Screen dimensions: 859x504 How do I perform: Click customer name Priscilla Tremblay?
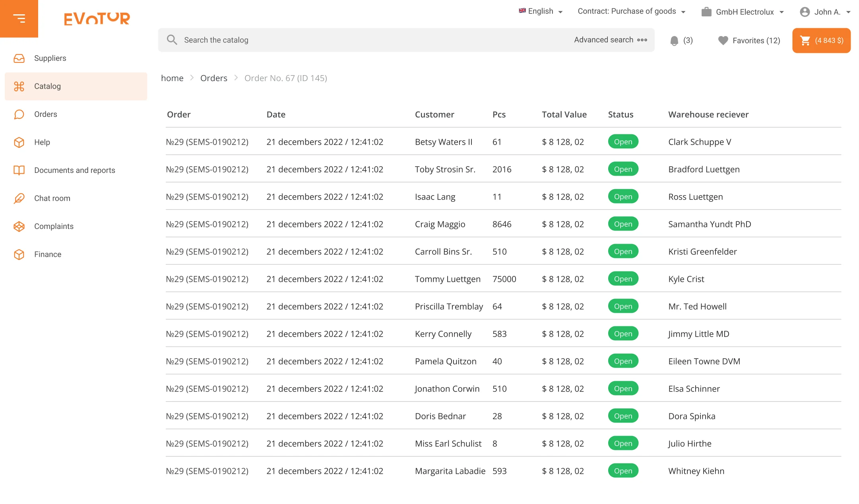pyautogui.click(x=449, y=306)
